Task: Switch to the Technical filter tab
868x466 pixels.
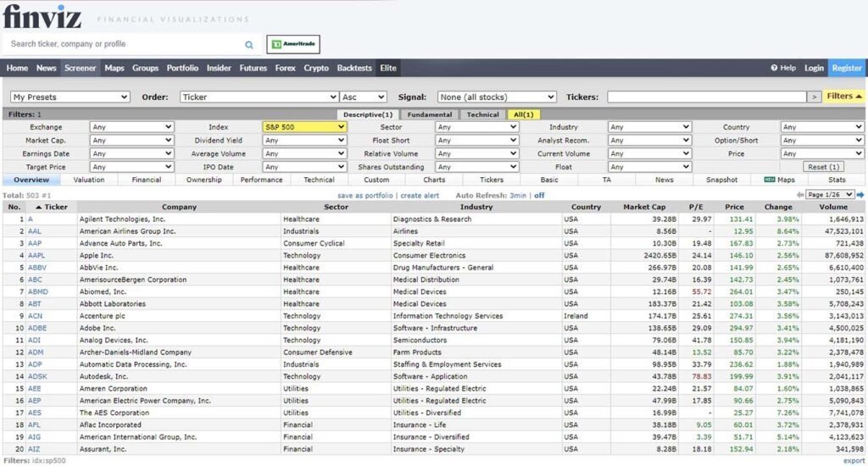Action: pyautogui.click(x=482, y=114)
